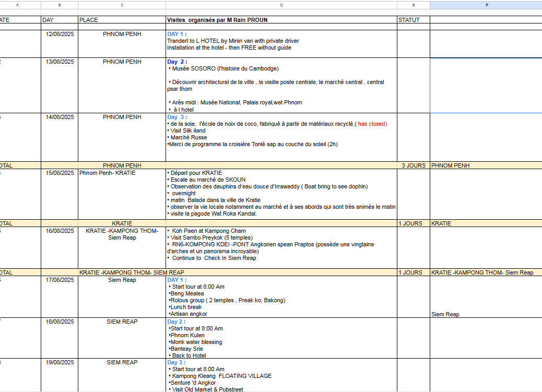The image size is (542, 392).
Task: Click PHNOM PENH cell in column F
Action: (x=486, y=165)
